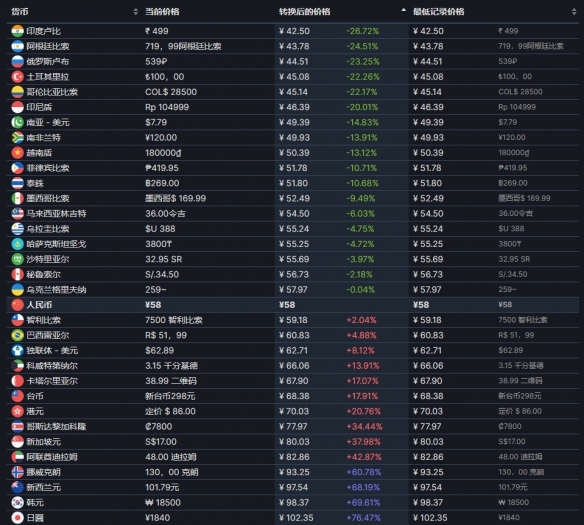Click the Brazil flag icon

click(x=18, y=335)
